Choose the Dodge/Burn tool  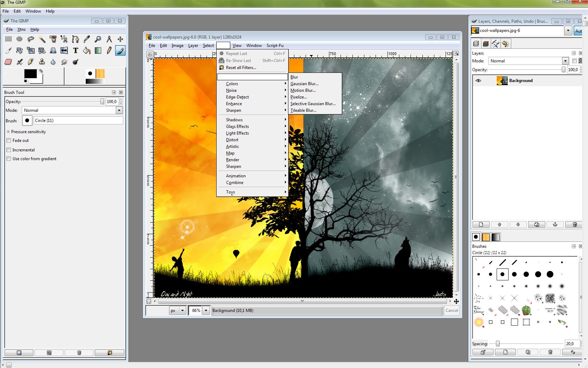76,62
